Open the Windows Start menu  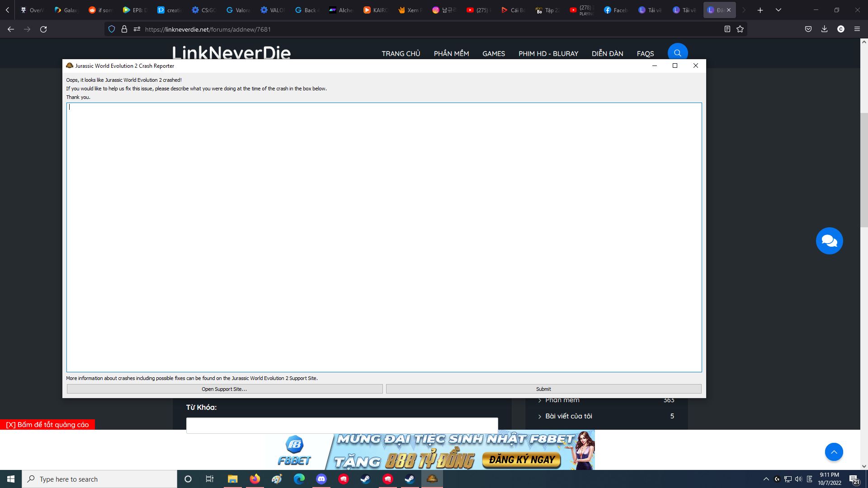[11, 479]
